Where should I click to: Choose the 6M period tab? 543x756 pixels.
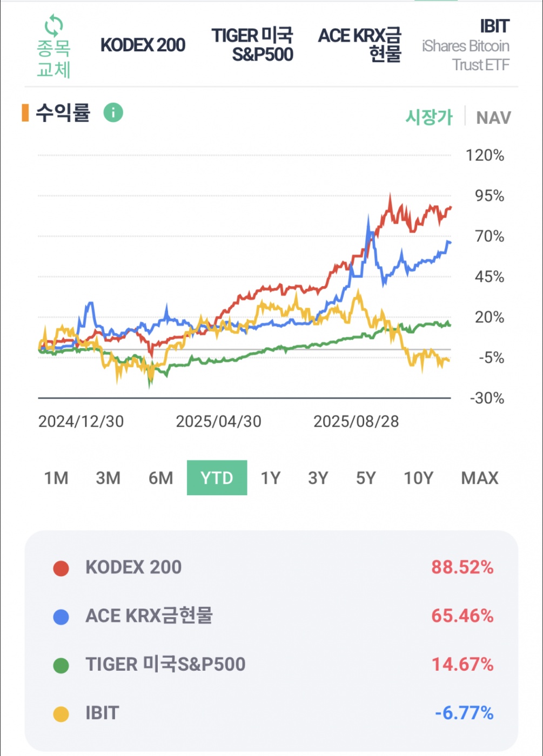point(161,478)
